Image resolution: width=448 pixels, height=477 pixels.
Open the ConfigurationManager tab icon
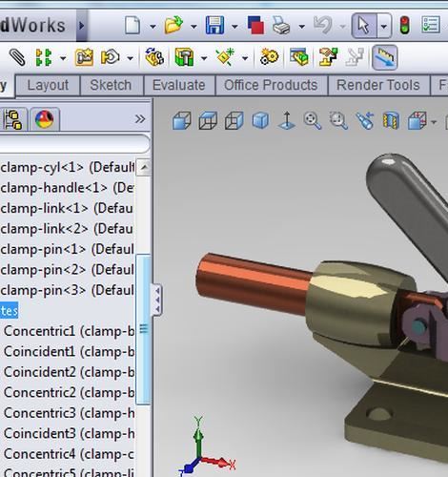13,119
